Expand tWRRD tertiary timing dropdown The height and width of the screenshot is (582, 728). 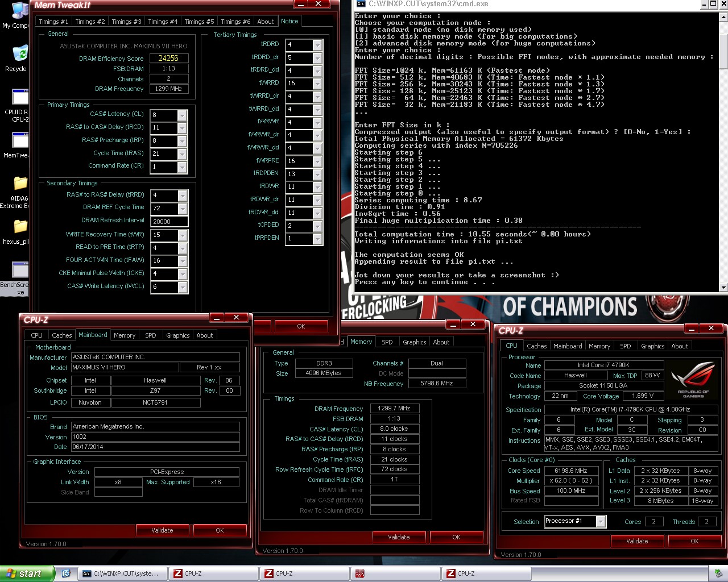pyautogui.click(x=317, y=84)
